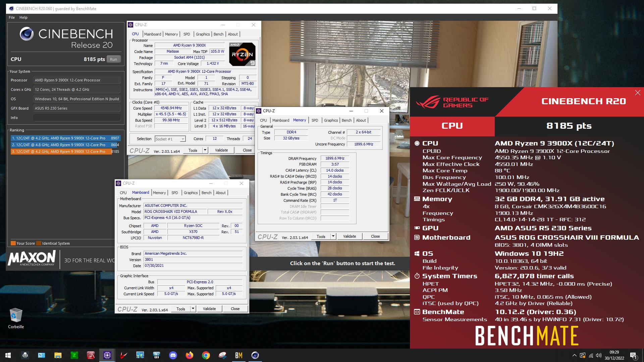Open the white bars app in taskbar
This screenshot has width=644, height=362.
[157, 355]
